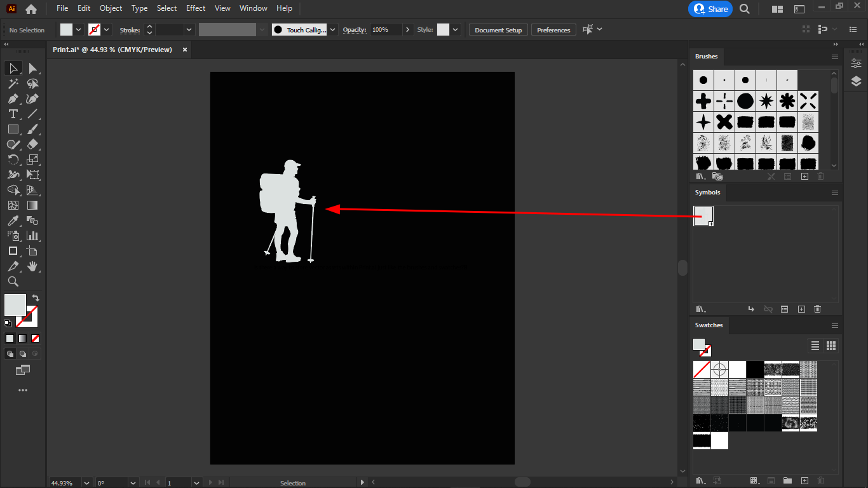Click the Document Setup button
Image resolution: width=868 pixels, height=488 pixels.
(498, 29)
